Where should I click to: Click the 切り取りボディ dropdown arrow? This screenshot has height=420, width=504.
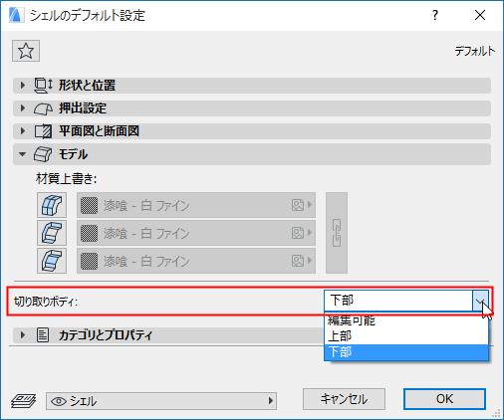pyautogui.click(x=480, y=301)
